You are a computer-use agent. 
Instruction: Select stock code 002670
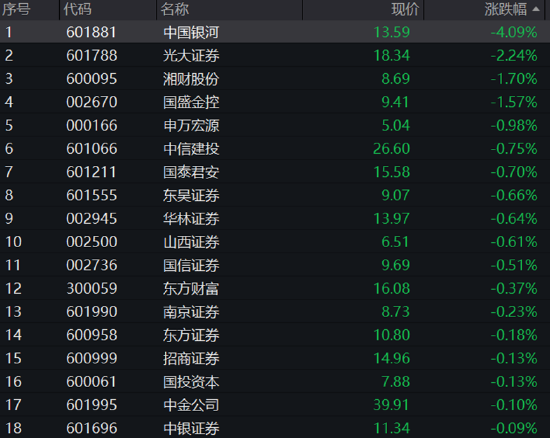92,102
